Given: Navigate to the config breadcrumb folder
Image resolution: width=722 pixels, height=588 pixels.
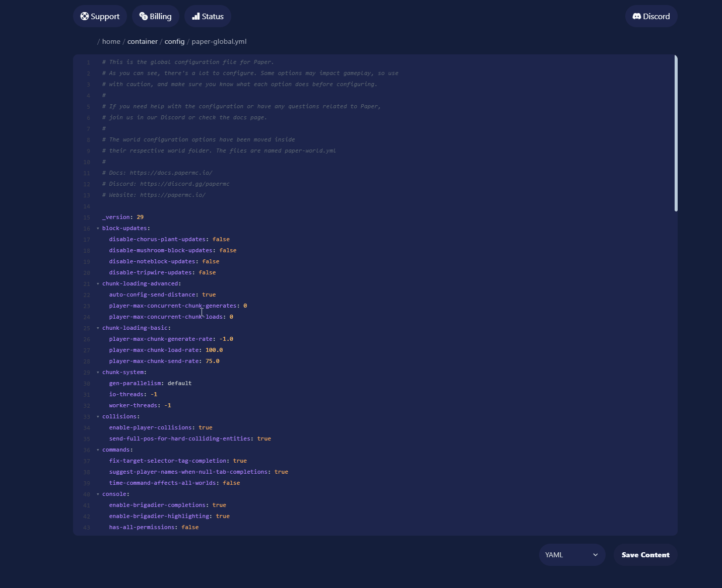Looking at the screenshot, I should coord(174,42).
